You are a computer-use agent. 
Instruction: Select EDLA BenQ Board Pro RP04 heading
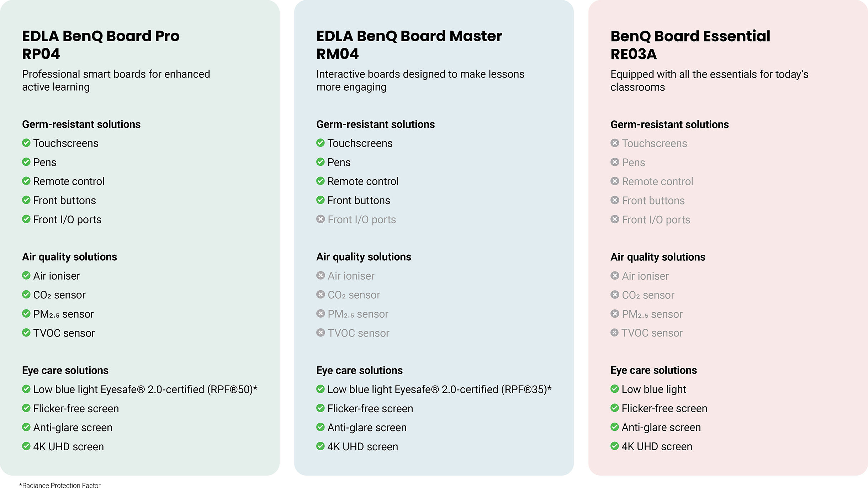[101, 45]
